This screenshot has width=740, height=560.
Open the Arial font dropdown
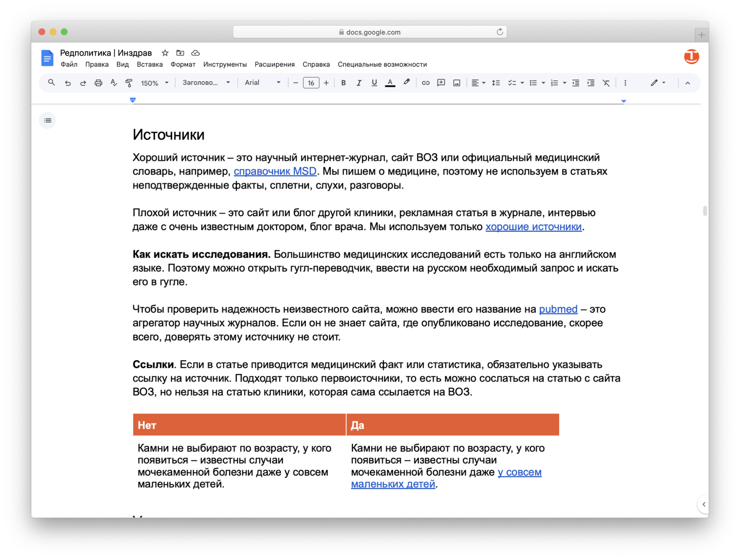point(263,83)
